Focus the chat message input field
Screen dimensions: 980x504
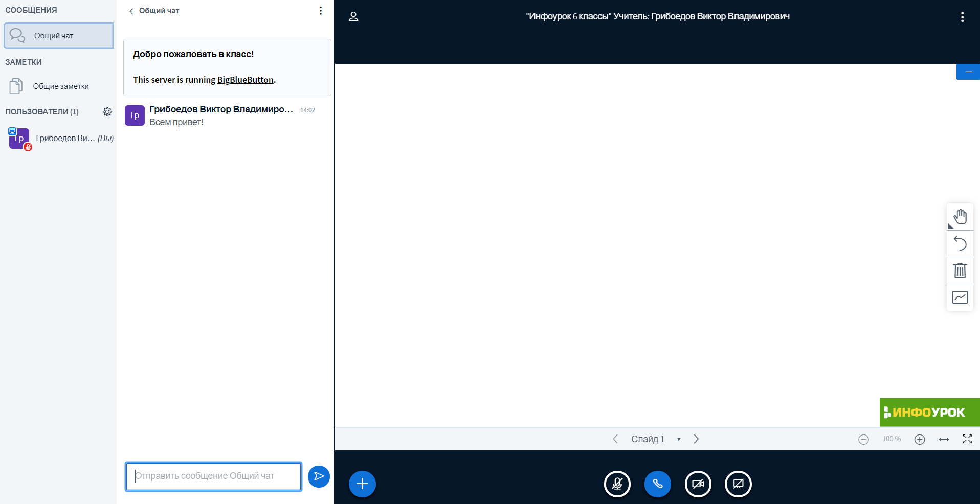(x=213, y=476)
